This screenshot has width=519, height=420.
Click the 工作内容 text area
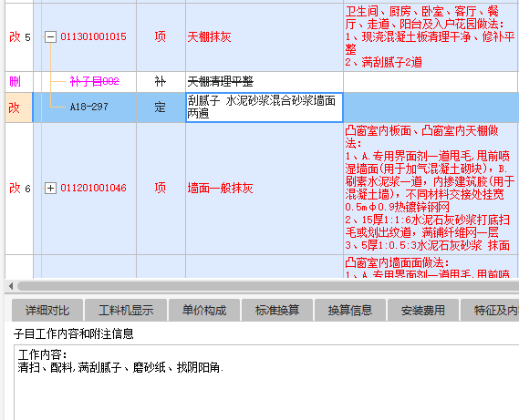(x=266, y=382)
